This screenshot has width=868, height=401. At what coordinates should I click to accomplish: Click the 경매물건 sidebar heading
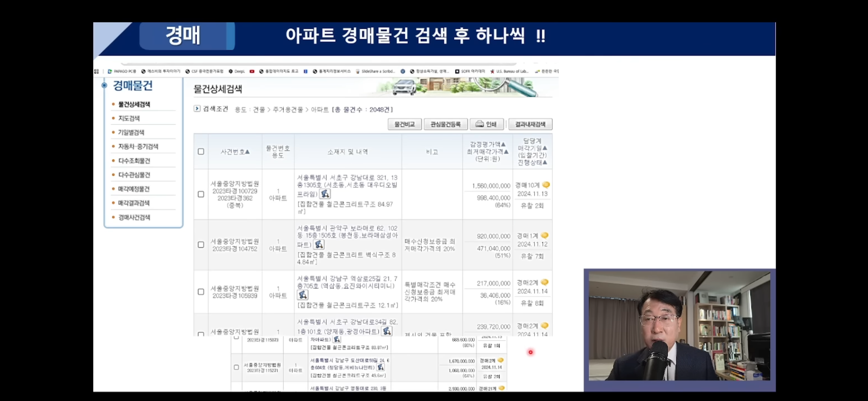[133, 86]
